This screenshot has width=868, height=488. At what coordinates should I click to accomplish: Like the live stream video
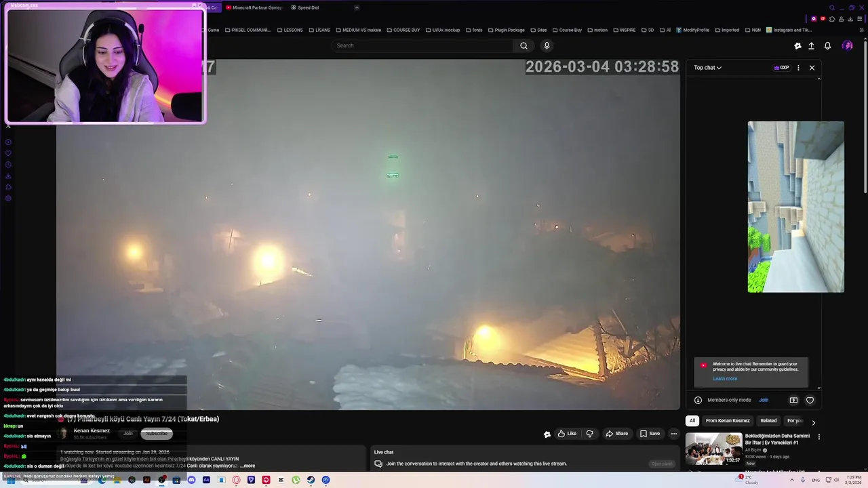point(567,434)
